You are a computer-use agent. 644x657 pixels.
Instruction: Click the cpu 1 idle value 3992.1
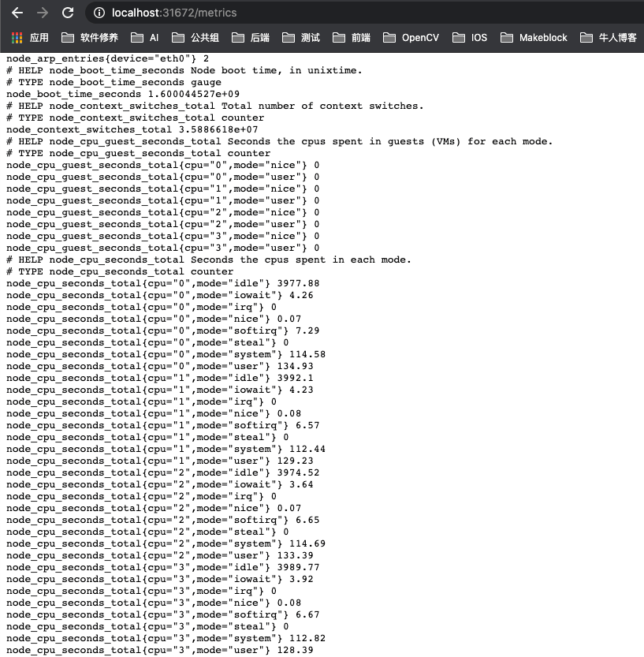pos(296,378)
